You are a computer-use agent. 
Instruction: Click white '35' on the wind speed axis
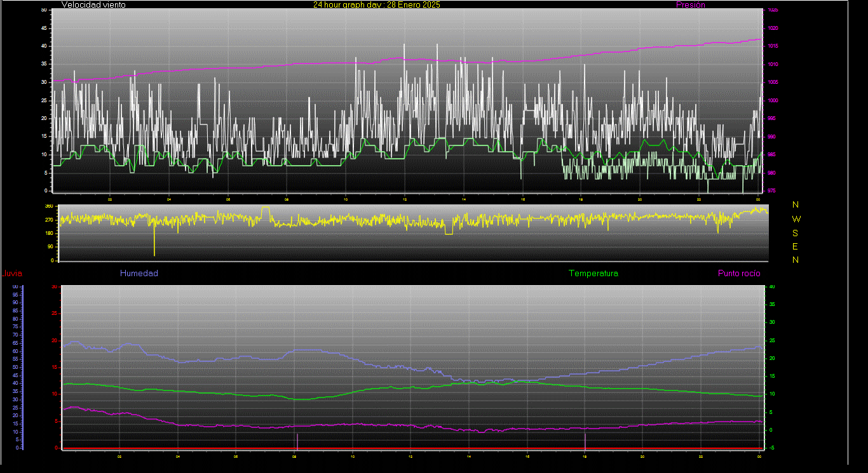pos(43,65)
